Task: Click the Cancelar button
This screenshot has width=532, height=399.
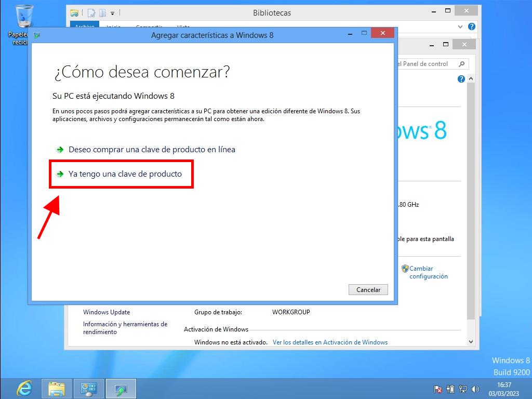Action: click(368, 290)
